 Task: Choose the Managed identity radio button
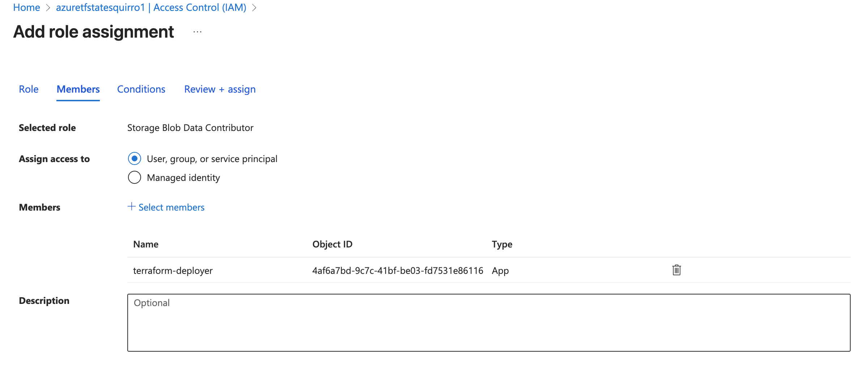(135, 177)
